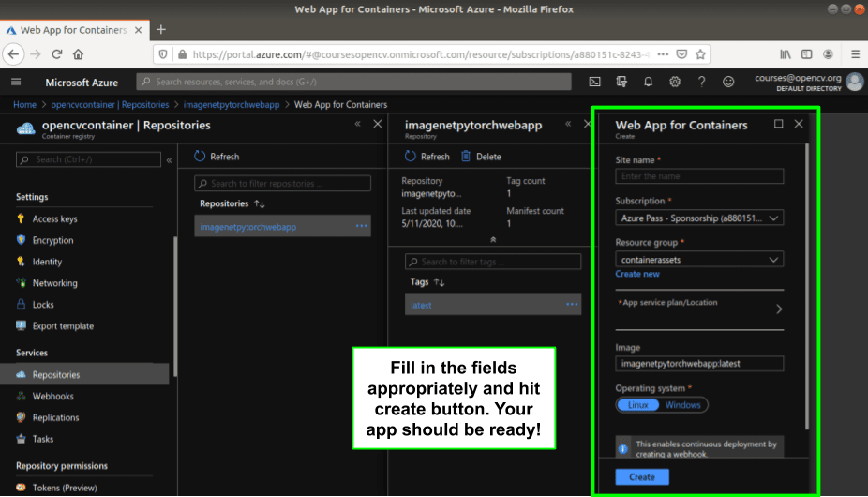Go to the opencvcontainer | Repositories breadcrumb

(111, 105)
